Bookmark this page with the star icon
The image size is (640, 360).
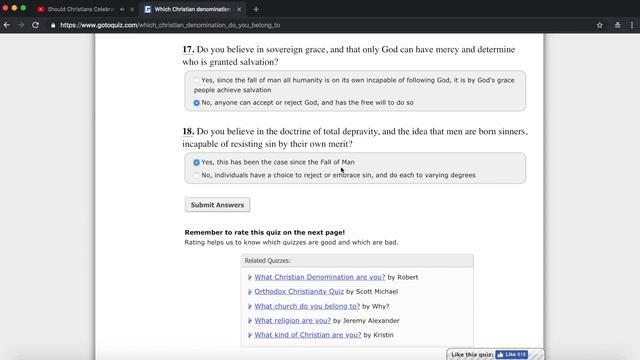coord(599,25)
